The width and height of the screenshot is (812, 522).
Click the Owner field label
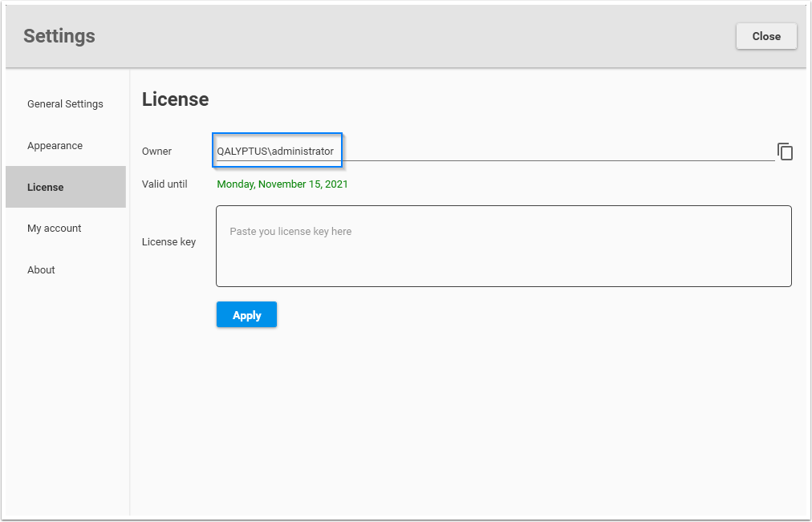[156, 151]
